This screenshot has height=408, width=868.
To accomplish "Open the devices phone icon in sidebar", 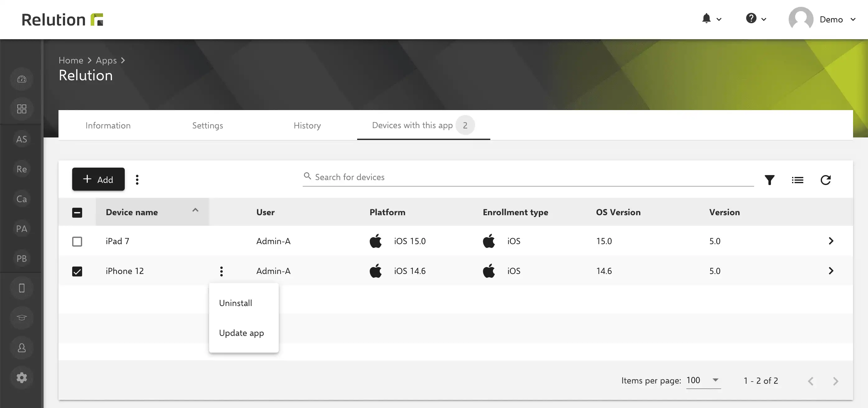I will [21, 288].
